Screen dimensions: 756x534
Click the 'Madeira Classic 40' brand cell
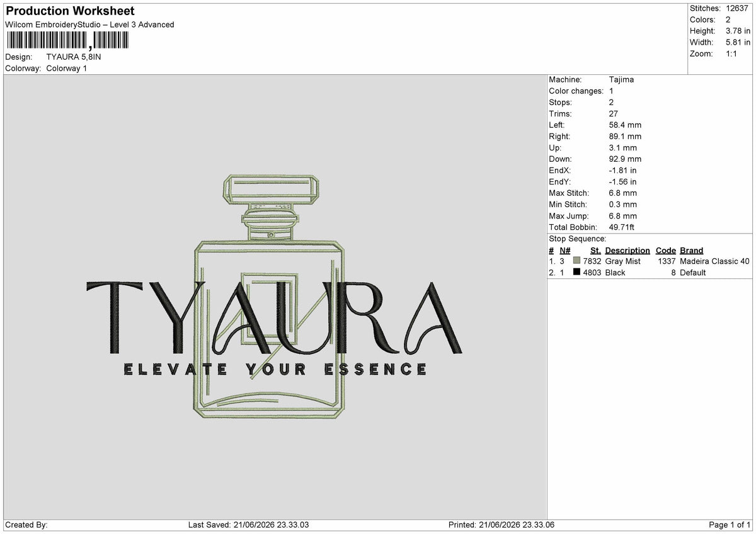tap(715, 261)
